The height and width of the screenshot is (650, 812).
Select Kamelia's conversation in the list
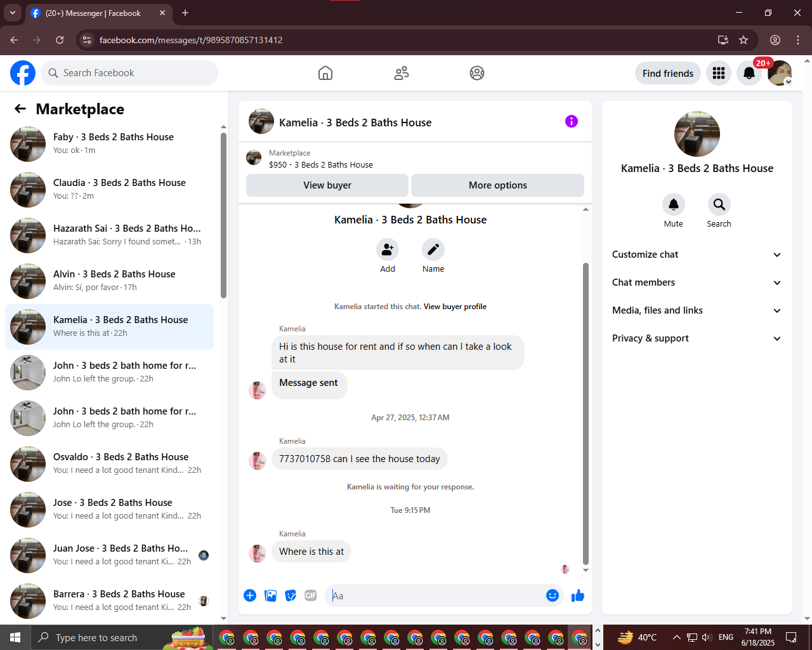point(110,327)
